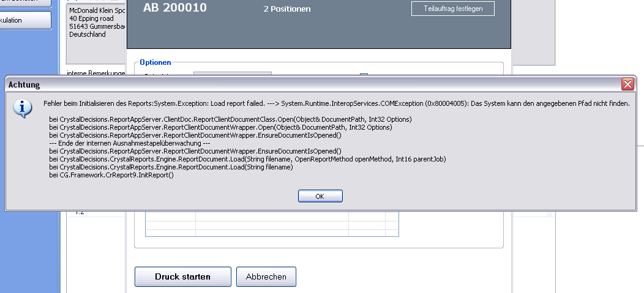Image resolution: width=644 pixels, height=293 pixels.
Task: Click the Optionen group header
Action: pos(155,62)
